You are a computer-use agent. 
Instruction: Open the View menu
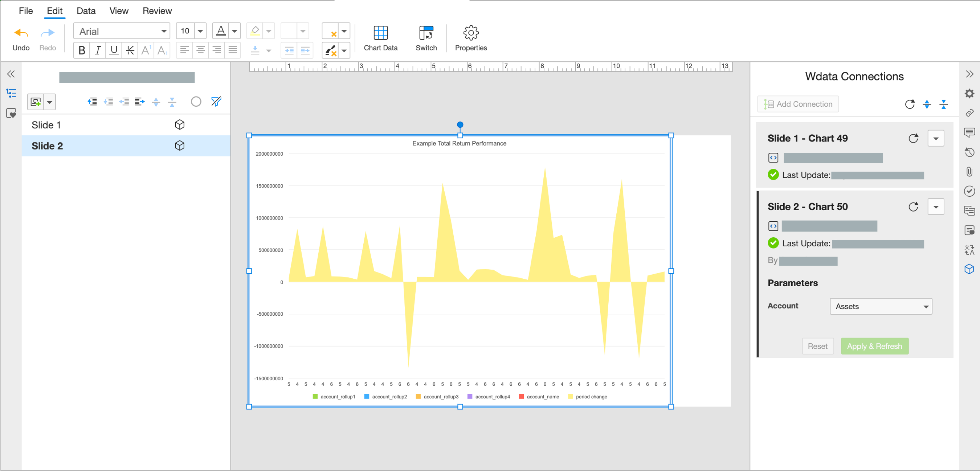click(119, 11)
